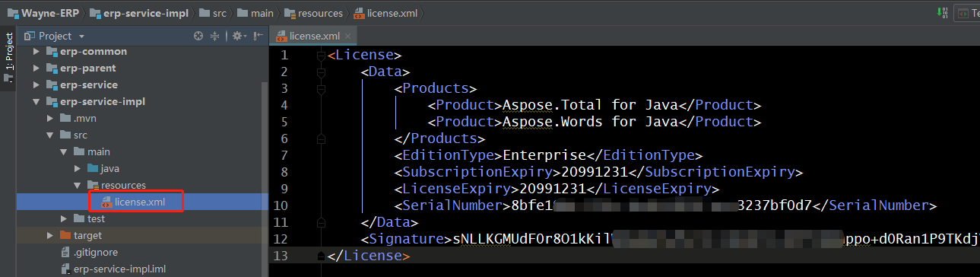Close the license.xml editor tab
The height and width of the screenshot is (277, 980).
click(x=348, y=36)
